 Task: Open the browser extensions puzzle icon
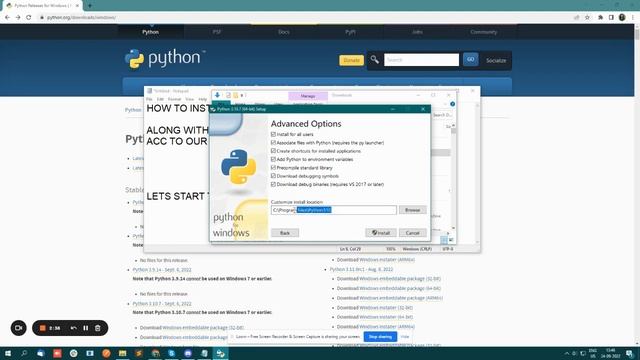click(600, 18)
